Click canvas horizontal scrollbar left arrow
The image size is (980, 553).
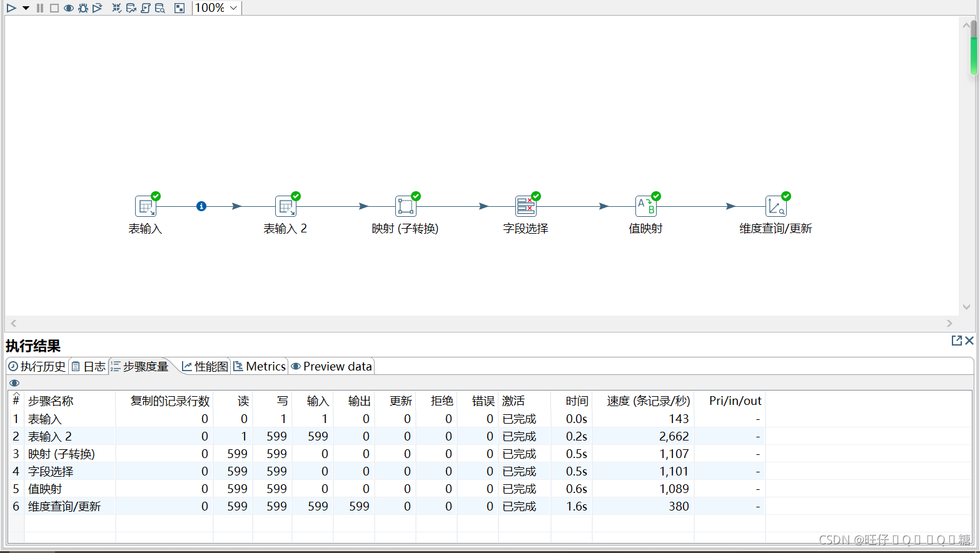click(x=14, y=323)
